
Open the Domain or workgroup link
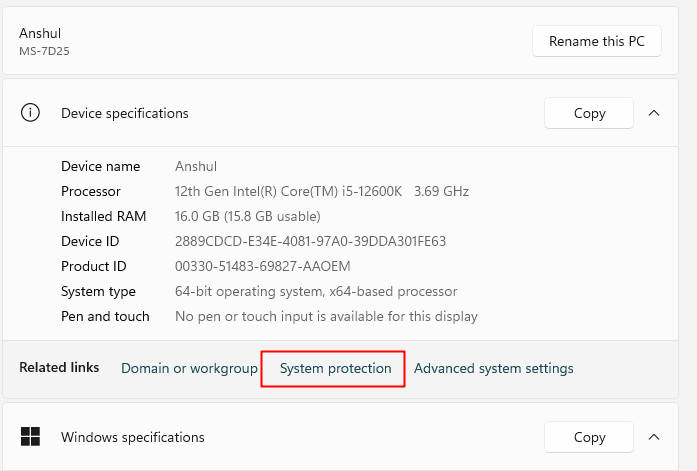(x=189, y=368)
